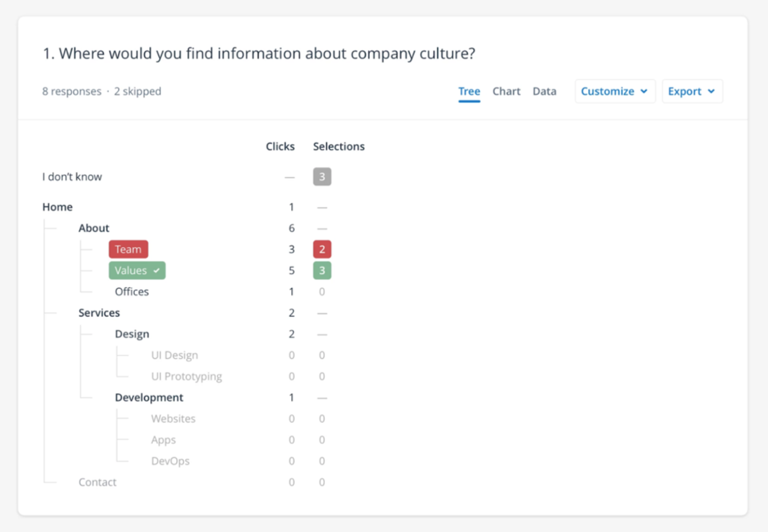Click the red Team label badge
The height and width of the screenshot is (532, 768).
(128, 249)
